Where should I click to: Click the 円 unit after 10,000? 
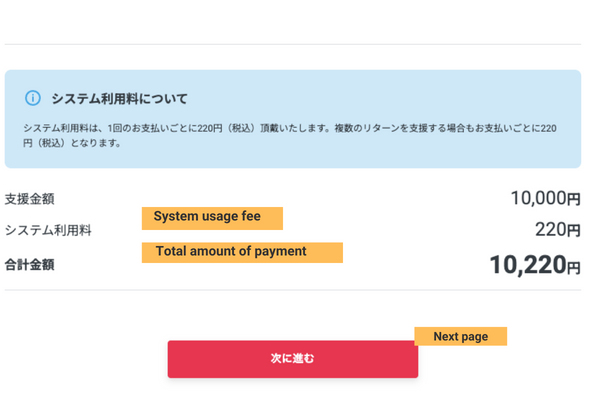[574, 200]
